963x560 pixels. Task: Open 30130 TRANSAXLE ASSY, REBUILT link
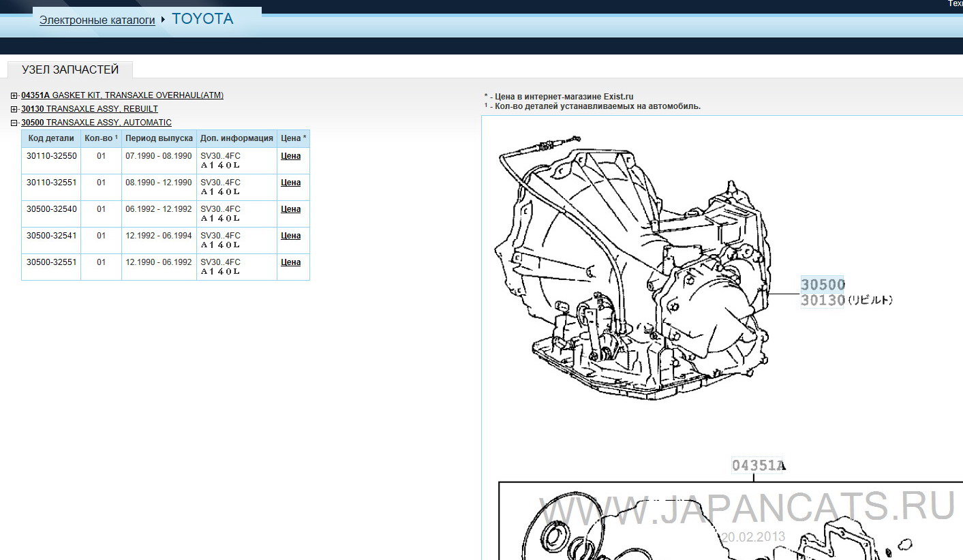(89, 109)
